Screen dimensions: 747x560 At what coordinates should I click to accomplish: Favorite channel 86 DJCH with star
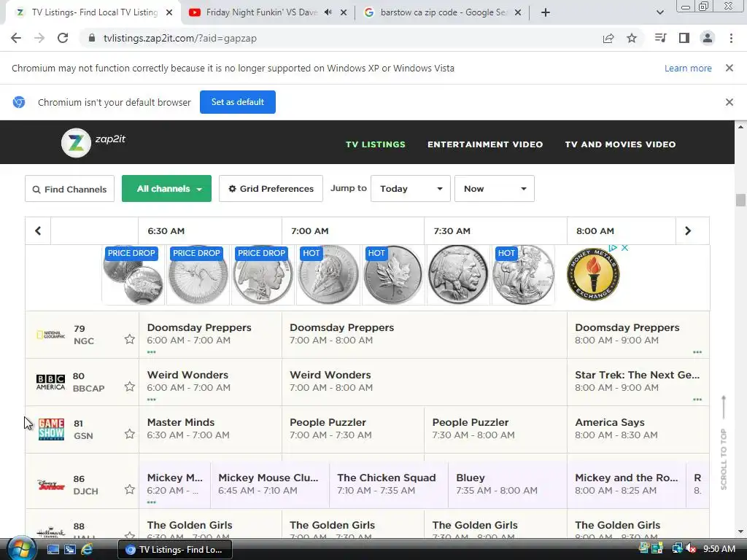pyautogui.click(x=130, y=489)
